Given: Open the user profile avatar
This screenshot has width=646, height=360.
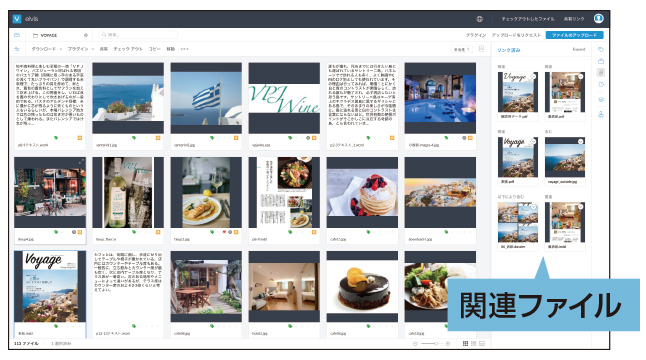Looking at the screenshot, I should (598, 19).
